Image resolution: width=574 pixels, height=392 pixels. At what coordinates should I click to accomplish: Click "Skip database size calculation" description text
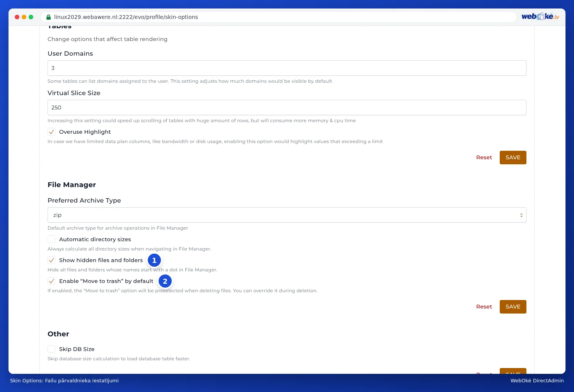tap(119, 359)
